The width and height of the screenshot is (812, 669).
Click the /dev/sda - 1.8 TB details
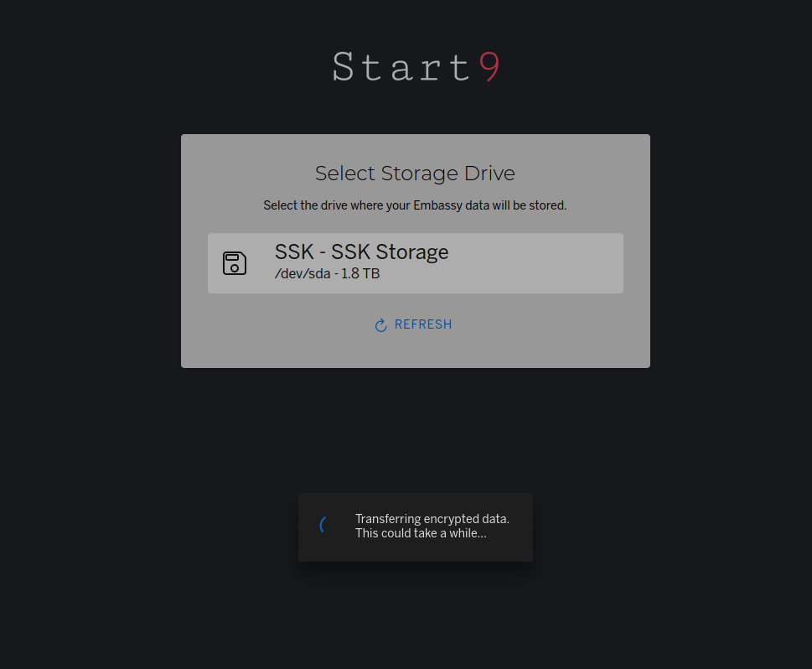tap(327, 273)
